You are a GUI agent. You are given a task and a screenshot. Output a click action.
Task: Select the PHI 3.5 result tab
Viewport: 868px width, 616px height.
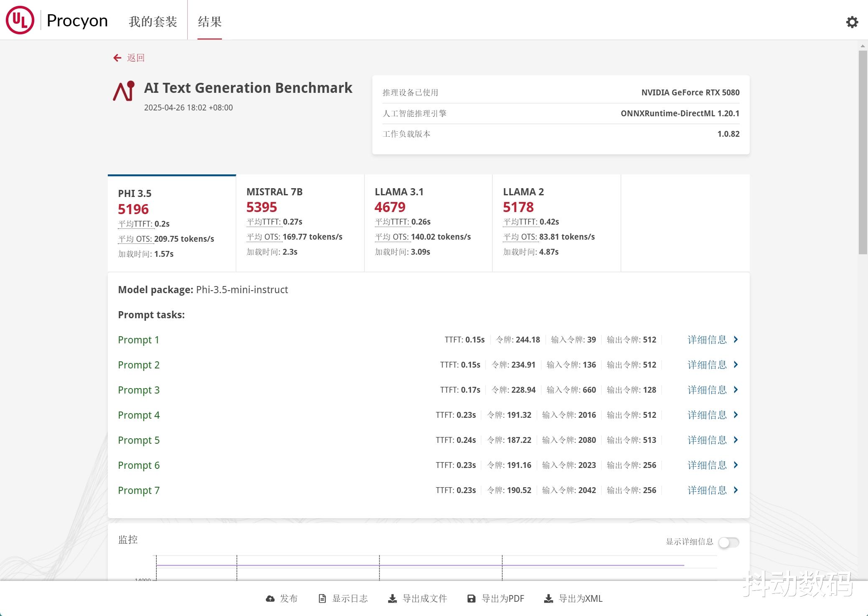pos(172,223)
